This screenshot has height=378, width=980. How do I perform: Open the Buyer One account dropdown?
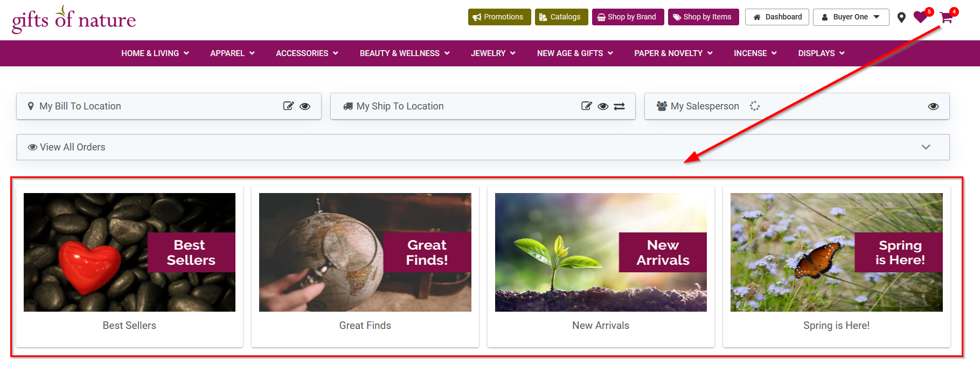(851, 17)
